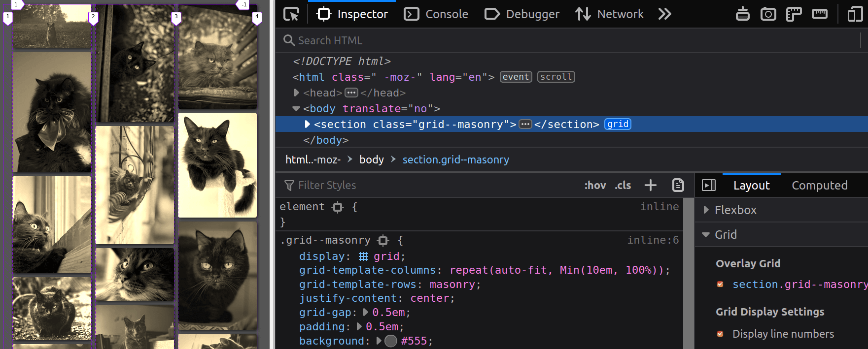The width and height of the screenshot is (868, 349).
Task: Toggle section.grid--masonry overlay checkbox
Action: click(x=720, y=284)
